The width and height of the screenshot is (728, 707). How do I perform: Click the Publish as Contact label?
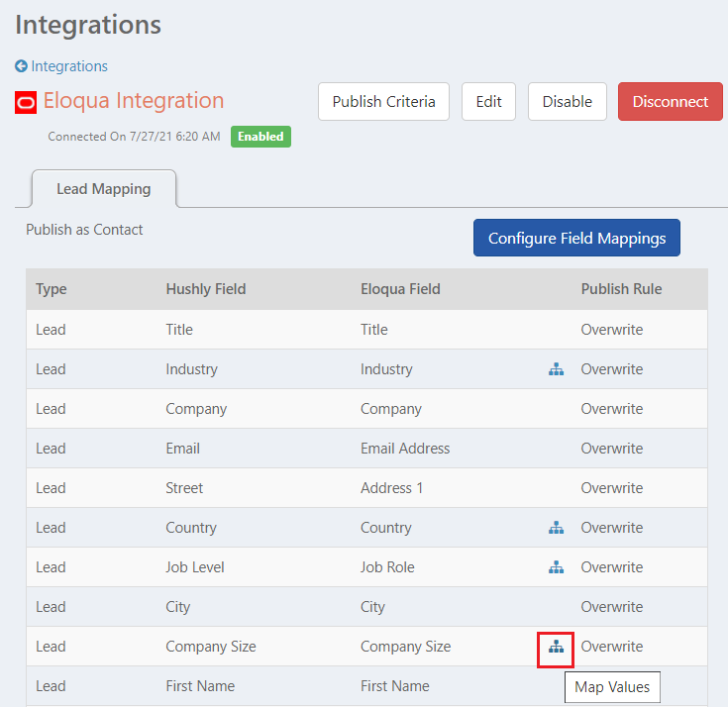84,230
